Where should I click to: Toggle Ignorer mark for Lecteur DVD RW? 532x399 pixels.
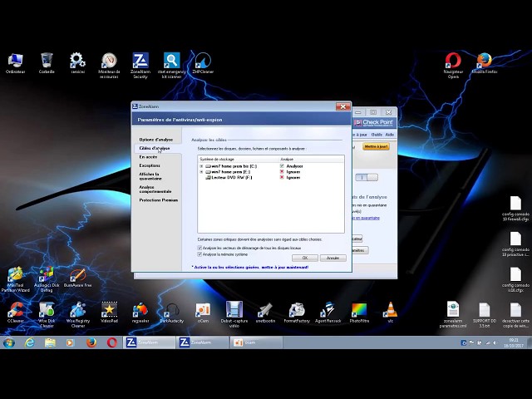(x=282, y=177)
